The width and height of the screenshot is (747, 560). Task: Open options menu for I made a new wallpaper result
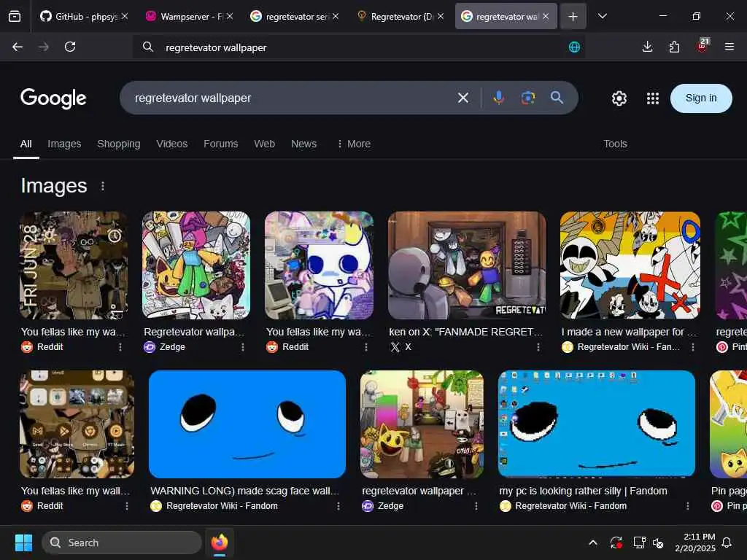point(693,347)
